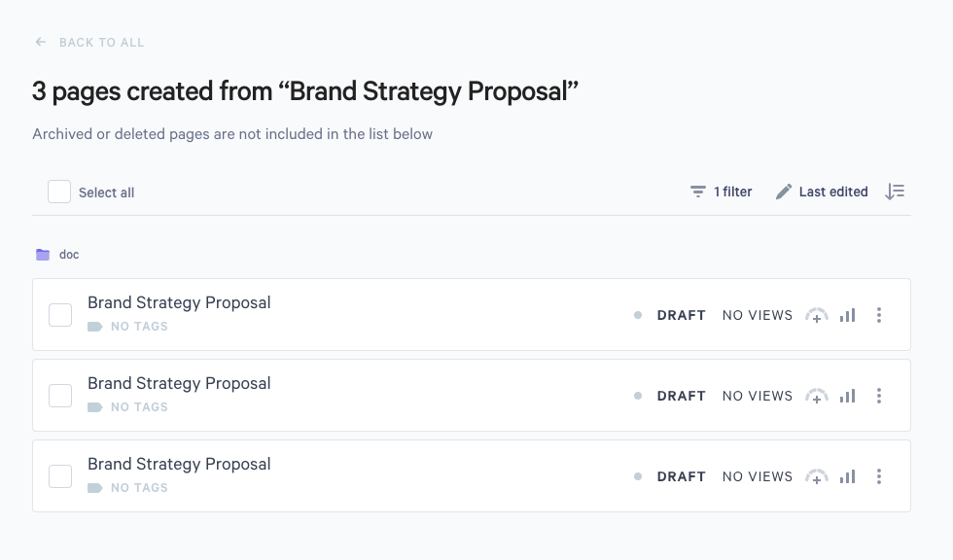Open the first Brand Strategy Proposal title
This screenshot has height=560, width=953.
179,302
